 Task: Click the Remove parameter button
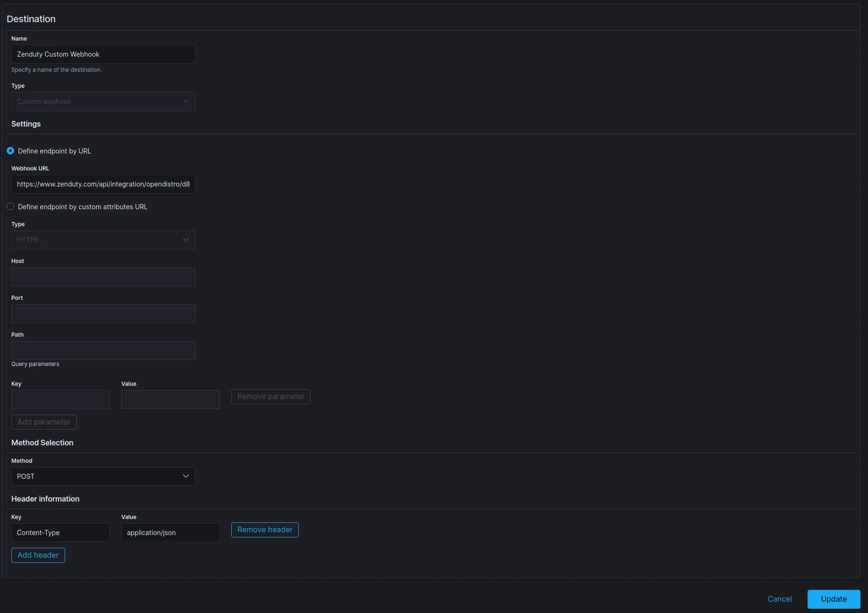click(x=271, y=397)
